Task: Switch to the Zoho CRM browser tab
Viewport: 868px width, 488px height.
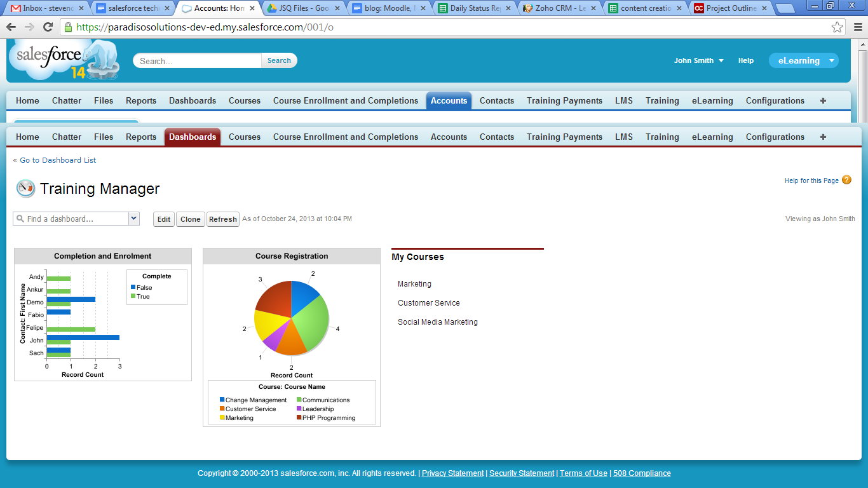Action: 559,8
